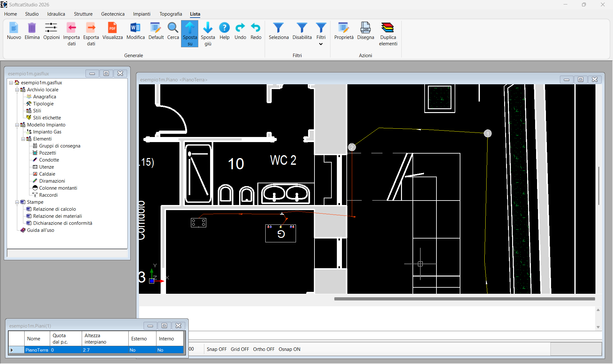Open the Geotecnica ribbon tab

click(113, 14)
